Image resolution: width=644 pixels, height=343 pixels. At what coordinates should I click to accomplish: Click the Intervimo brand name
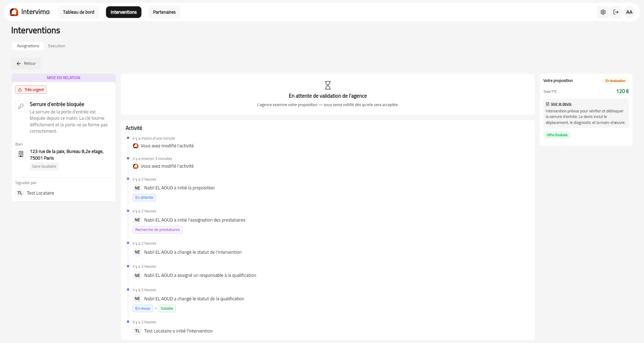[x=35, y=12]
